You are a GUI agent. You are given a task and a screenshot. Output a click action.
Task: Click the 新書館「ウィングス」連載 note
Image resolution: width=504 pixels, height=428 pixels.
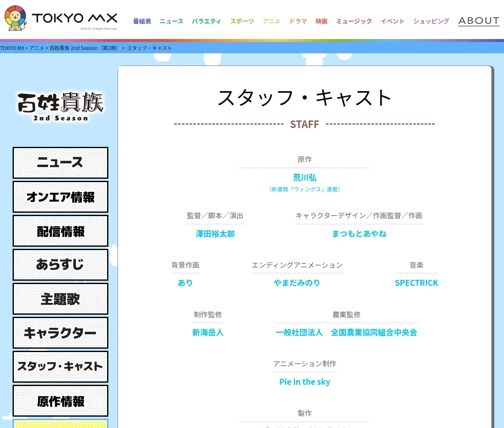click(304, 189)
